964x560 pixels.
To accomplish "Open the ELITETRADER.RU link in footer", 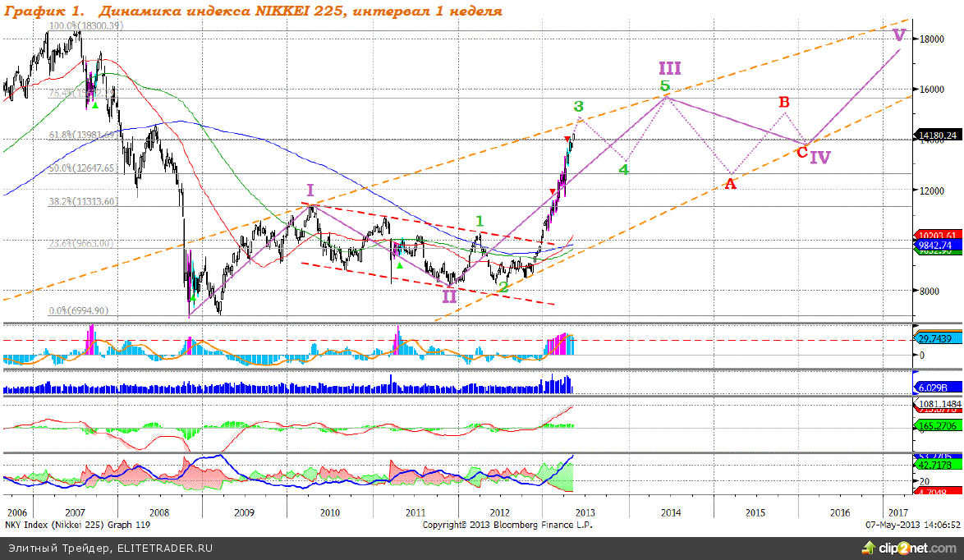I will pyautogui.click(x=158, y=548).
